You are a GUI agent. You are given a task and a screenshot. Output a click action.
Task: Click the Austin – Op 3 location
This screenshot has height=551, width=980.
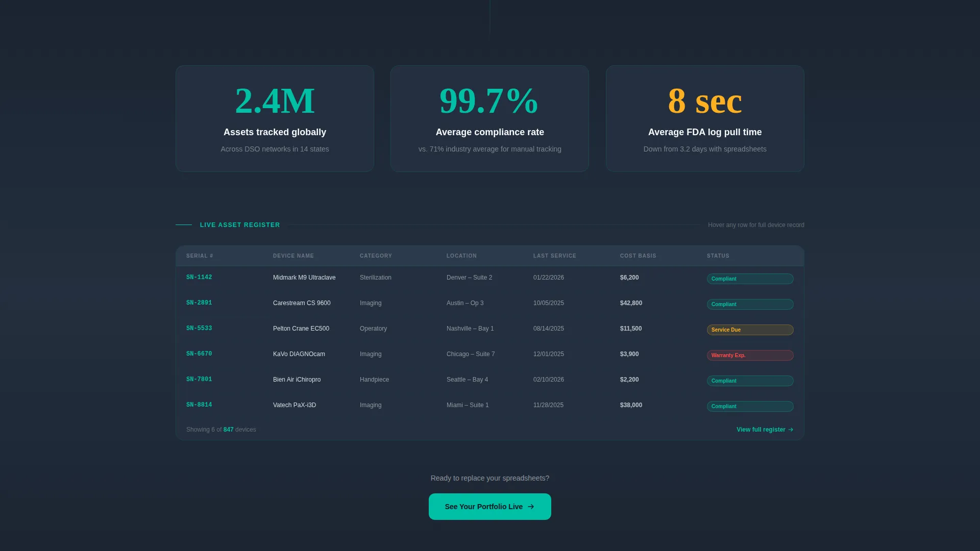point(465,303)
